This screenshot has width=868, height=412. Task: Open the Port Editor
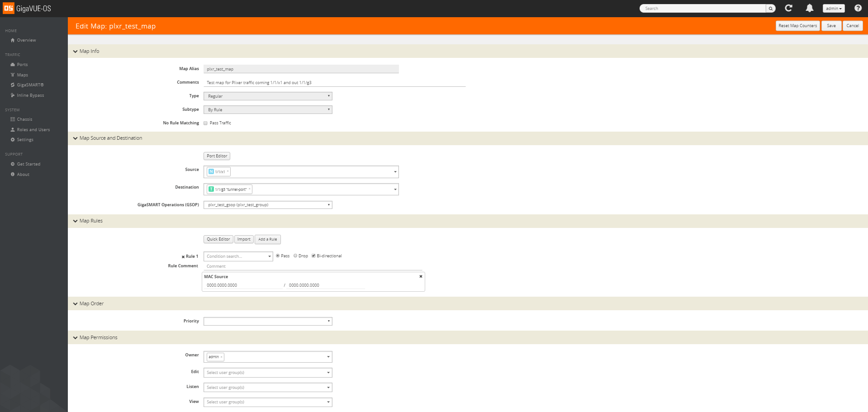(217, 156)
